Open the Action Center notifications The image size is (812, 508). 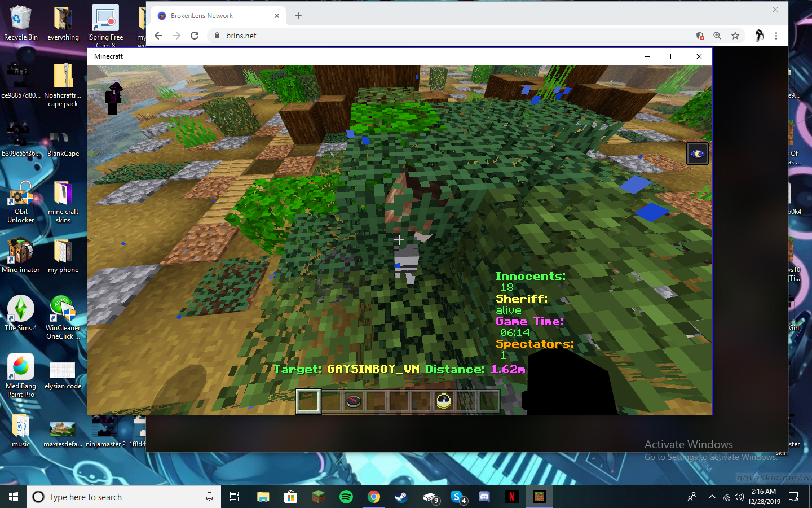pyautogui.click(x=793, y=497)
